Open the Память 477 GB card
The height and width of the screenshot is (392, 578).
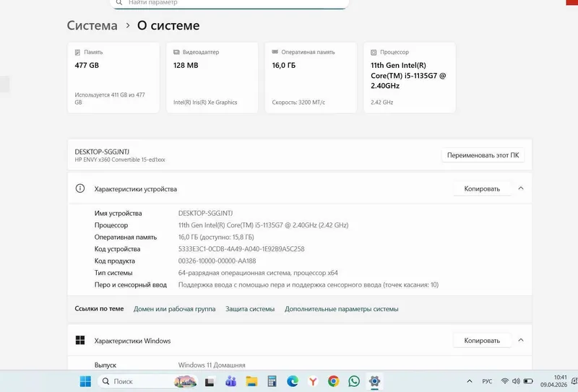(113, 78)
